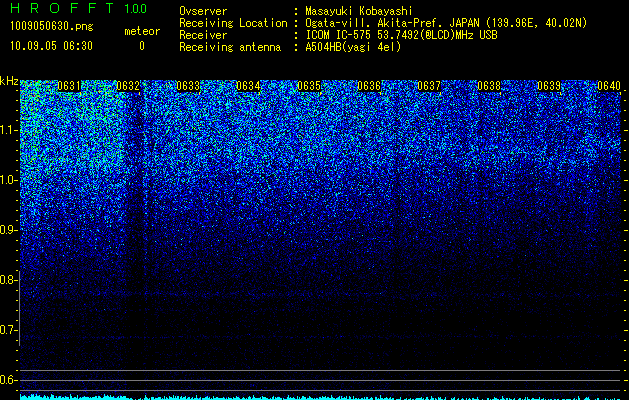
Task: Click the meteor label
Action: (x=142, y=31)
